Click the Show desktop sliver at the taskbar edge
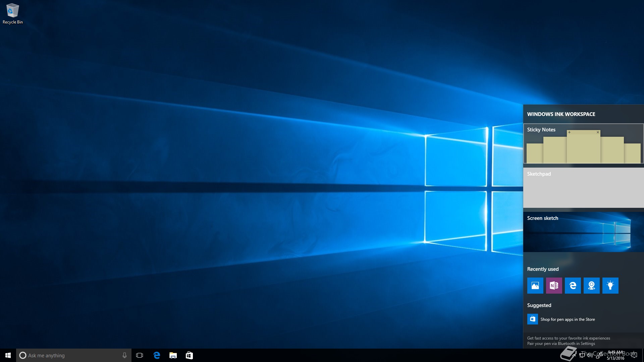 643,355
